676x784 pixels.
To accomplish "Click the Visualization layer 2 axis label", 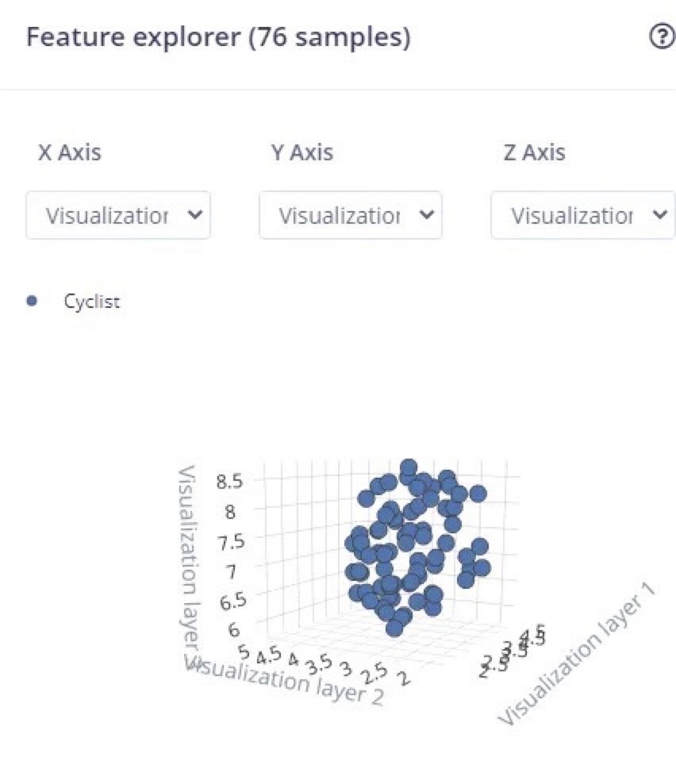I will [x=285, y=681].
